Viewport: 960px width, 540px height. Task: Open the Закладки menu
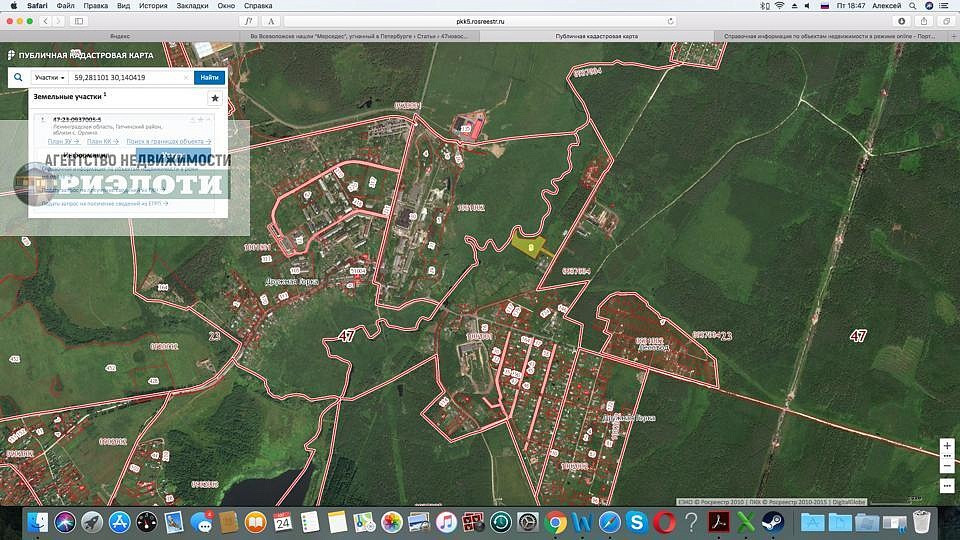coord(192,6)
